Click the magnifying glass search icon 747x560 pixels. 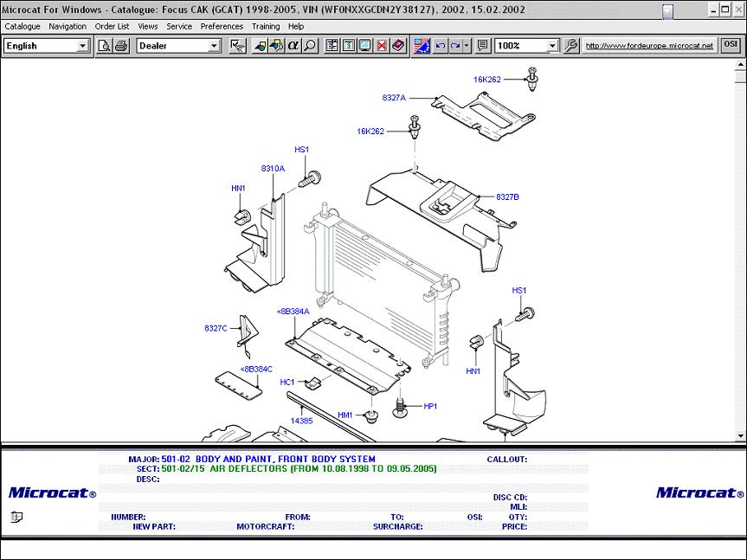(310, 45)
